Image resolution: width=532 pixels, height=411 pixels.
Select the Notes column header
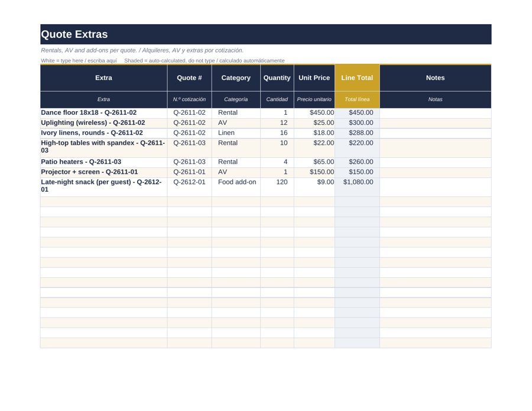pos(435,77)
